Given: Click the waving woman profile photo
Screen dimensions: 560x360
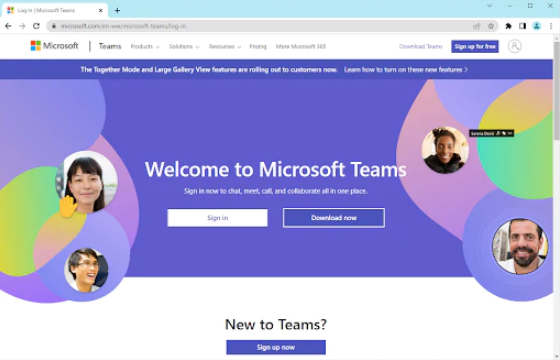Looking at the screenshot, I should (87, 182).
